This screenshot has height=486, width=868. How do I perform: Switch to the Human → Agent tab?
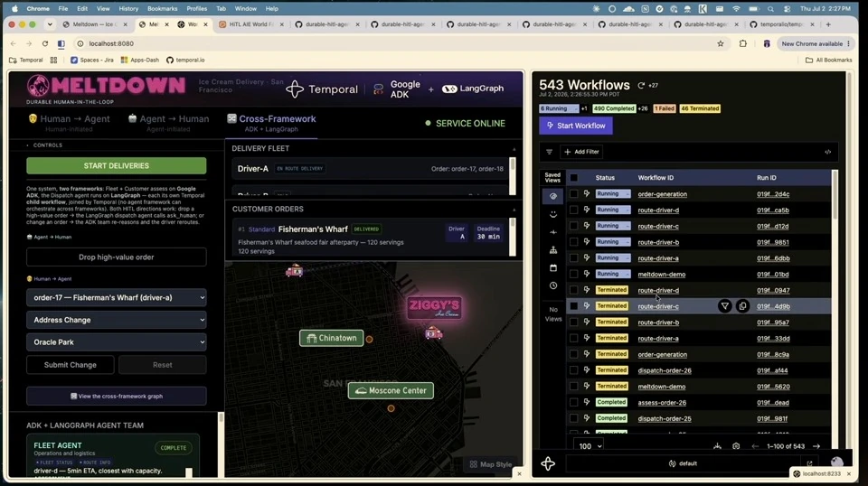pos(70,123)
